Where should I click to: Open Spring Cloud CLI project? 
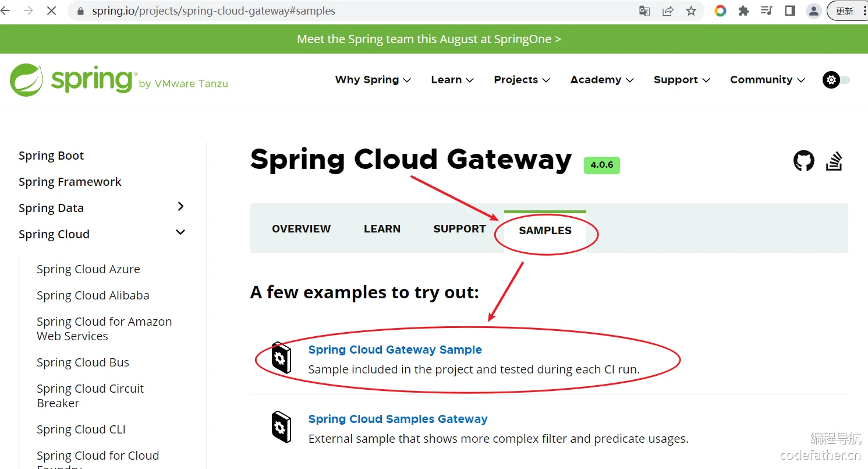81,429
